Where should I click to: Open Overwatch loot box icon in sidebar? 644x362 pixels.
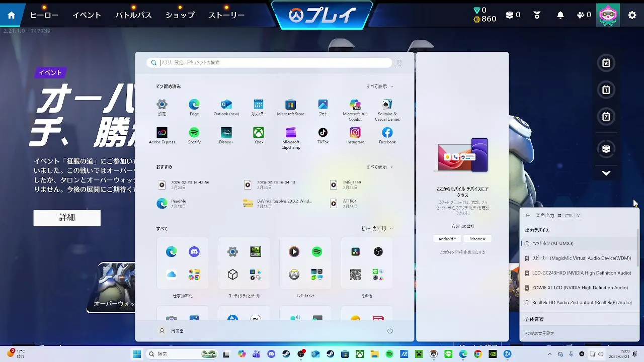tap(606, 149)
